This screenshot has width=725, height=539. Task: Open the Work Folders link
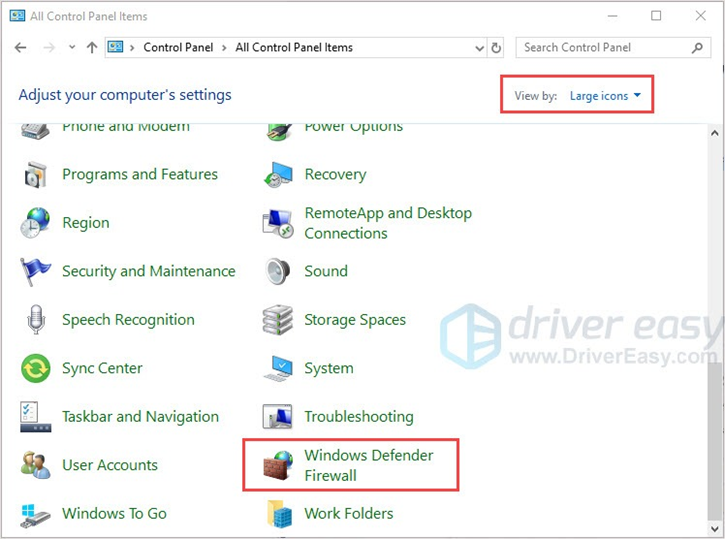349,514
